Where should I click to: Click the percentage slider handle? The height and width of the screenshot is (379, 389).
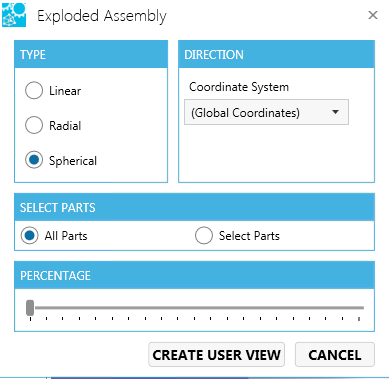tap(30, 308)
